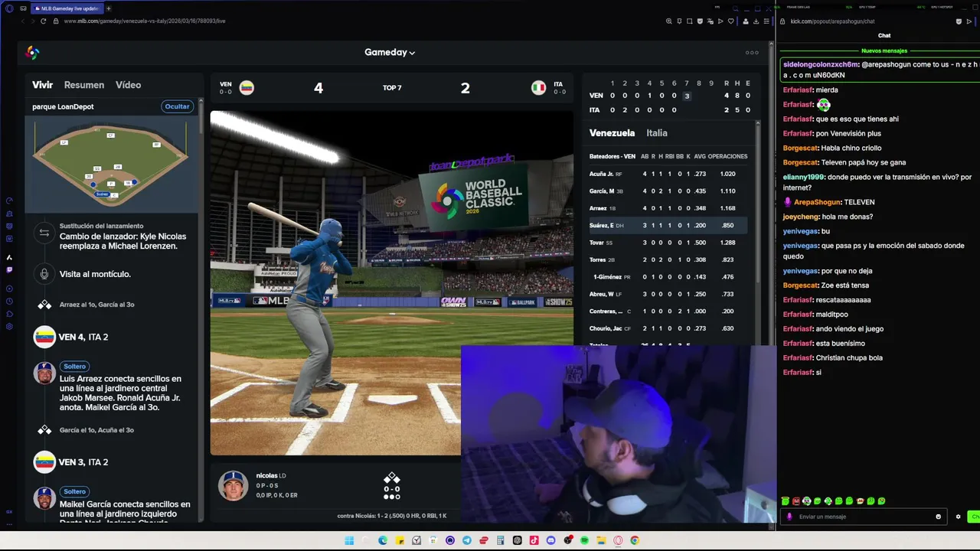This screenshot has height=551, width=980.
Task: Click Chourio, Jac in the batters table
Action: (x=604, y=328)
